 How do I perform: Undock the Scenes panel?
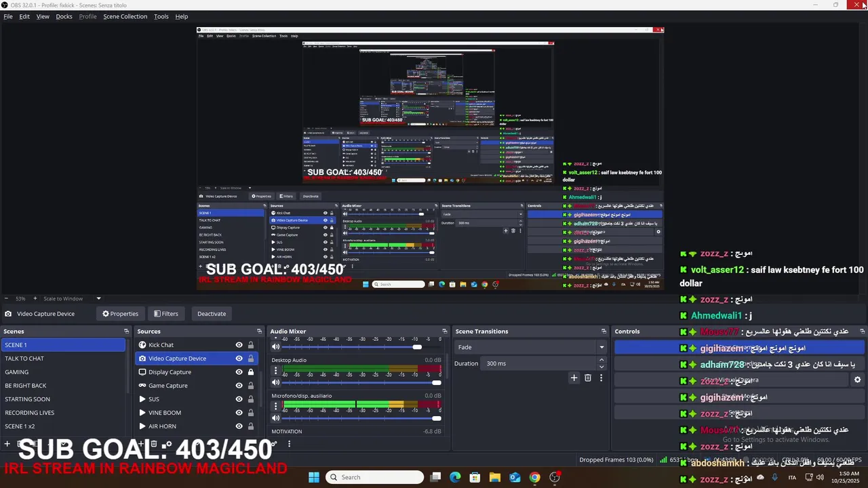[x=126, y=331]
